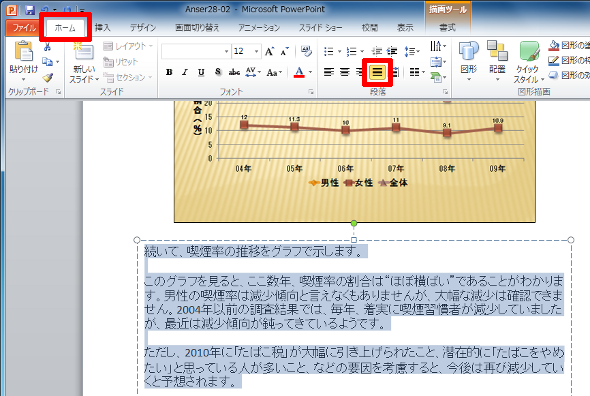Open the Layout (レイアウト) dropdown
The image size is (590, 396).
click(x=128, y=46)
